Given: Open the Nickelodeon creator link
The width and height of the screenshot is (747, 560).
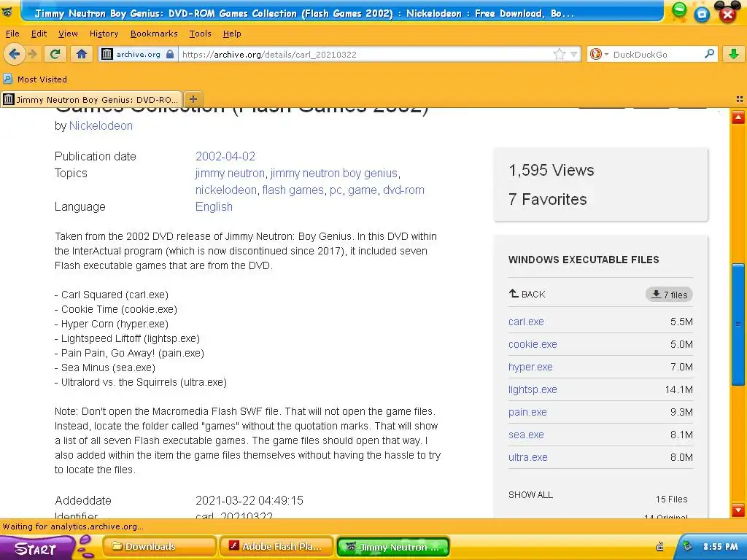Looking at the screenshot, I should [101, 125].
